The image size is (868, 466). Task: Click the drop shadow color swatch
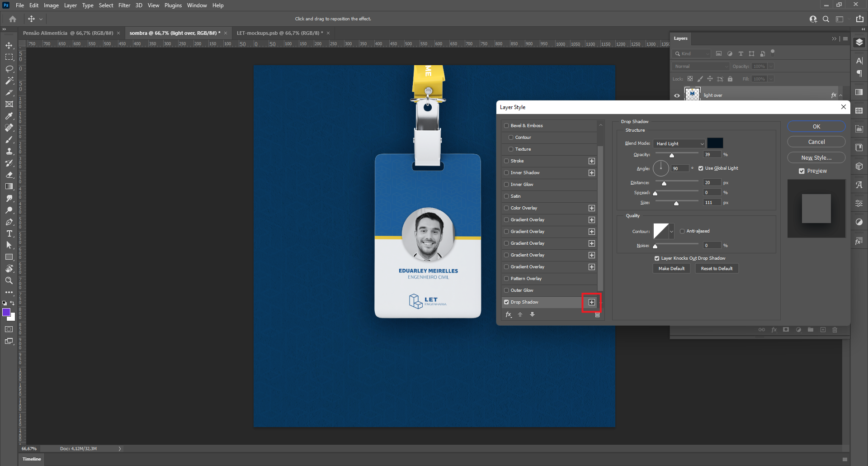click(x=715, y=143)
